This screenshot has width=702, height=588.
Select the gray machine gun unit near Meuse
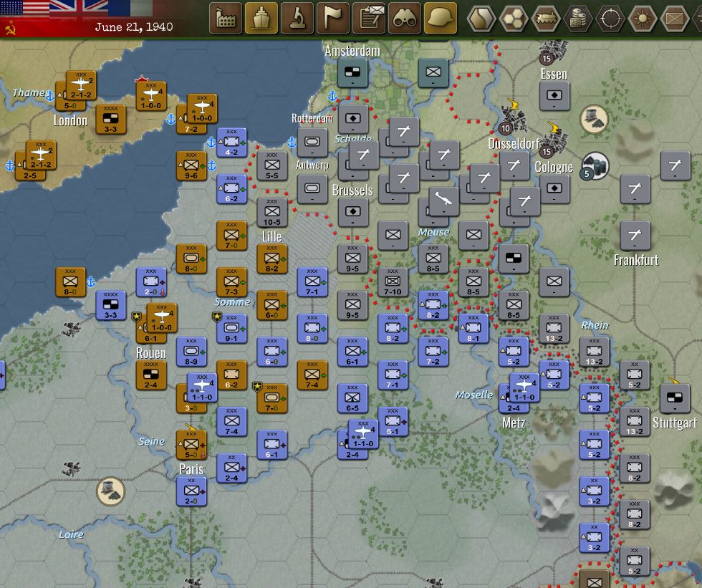click(x=443, y=201)
